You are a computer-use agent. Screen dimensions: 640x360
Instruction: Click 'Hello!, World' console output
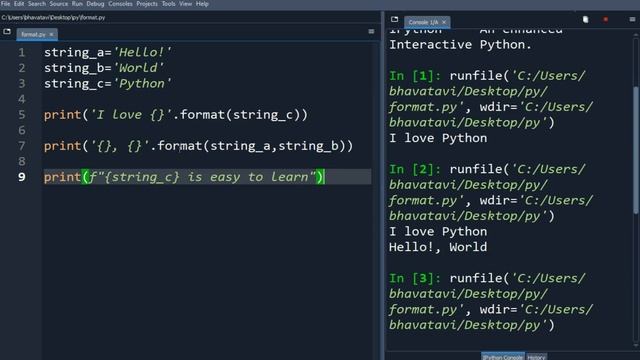[x=438, y=247]
